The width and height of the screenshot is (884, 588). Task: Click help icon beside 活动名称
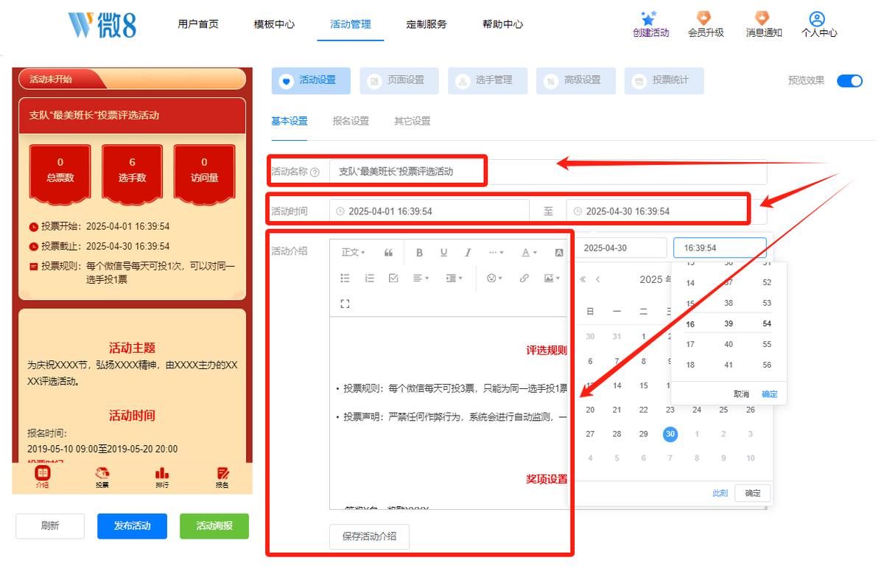click(x=315, y=172)
